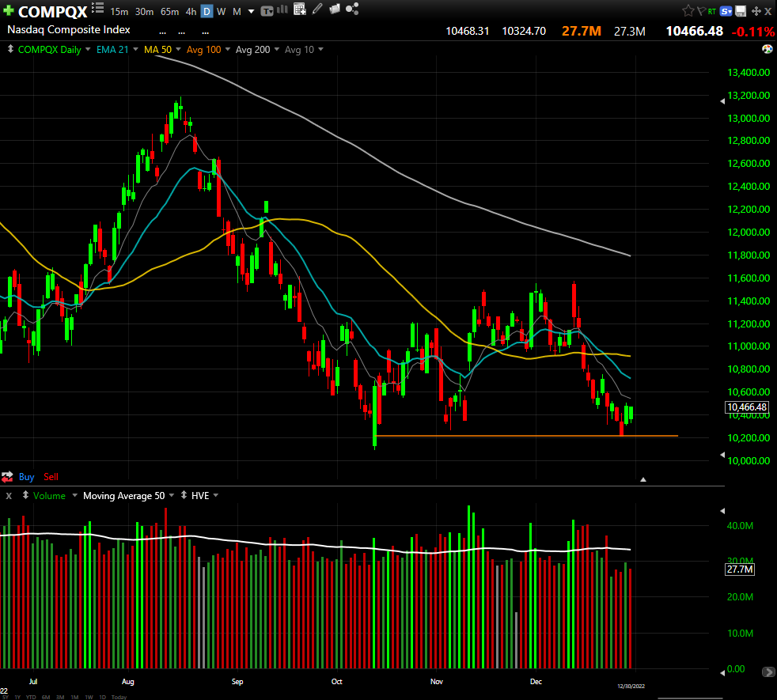Save chart with the floppy disk icon
This screenshot has height=700, width=777.
coord(741,11)
